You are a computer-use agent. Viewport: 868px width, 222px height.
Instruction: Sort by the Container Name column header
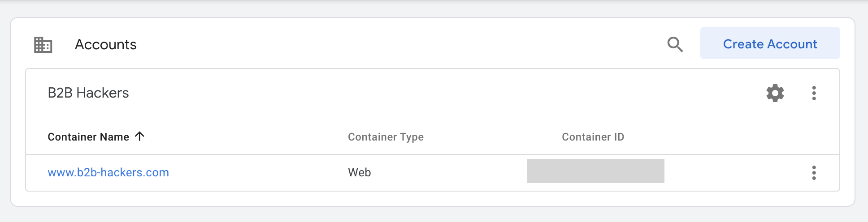[x=88, y=137]
